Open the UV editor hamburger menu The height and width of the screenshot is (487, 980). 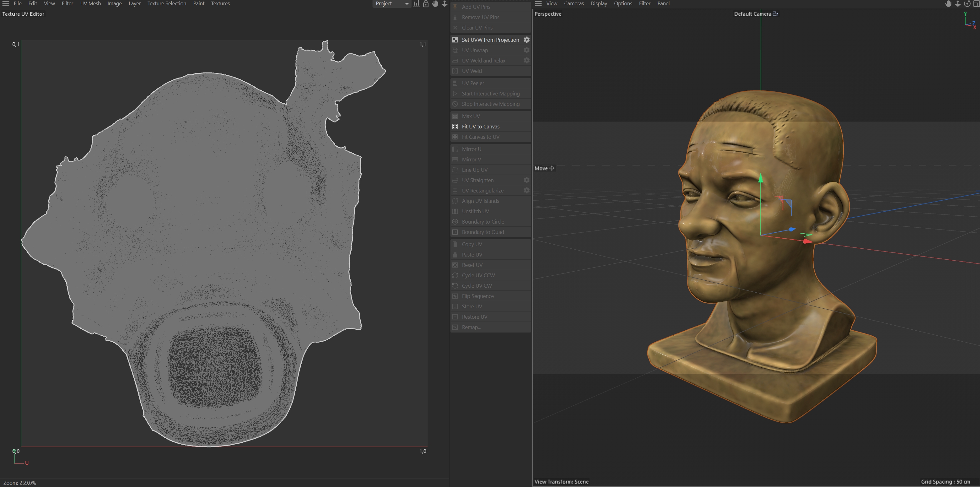coord(6,3)
